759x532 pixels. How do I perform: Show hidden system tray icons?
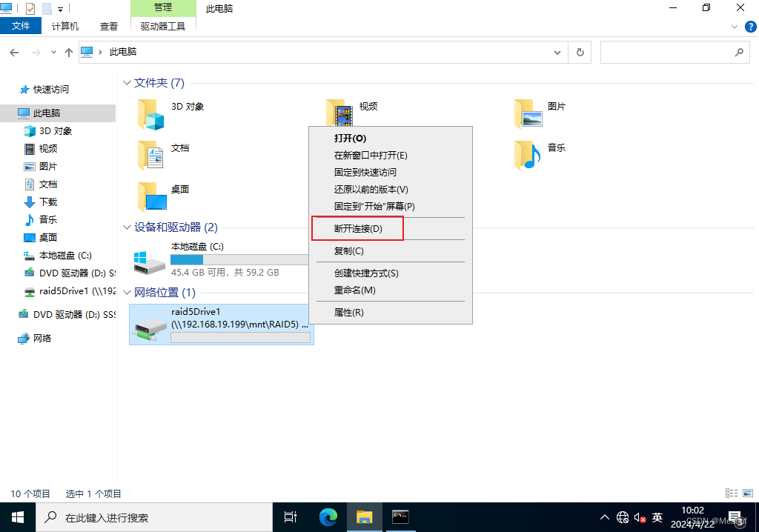[605, 517]
